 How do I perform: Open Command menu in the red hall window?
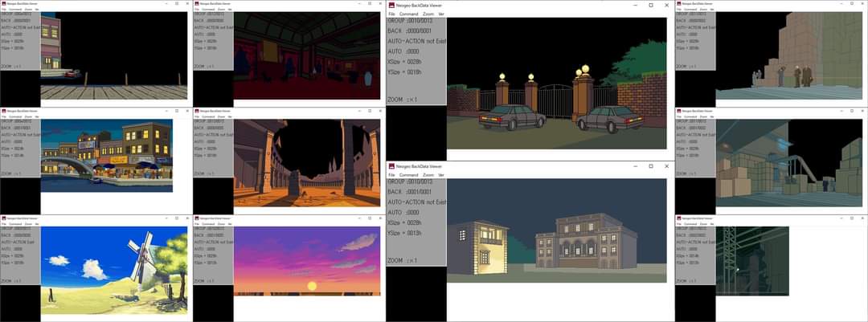[x=208, y=9]
